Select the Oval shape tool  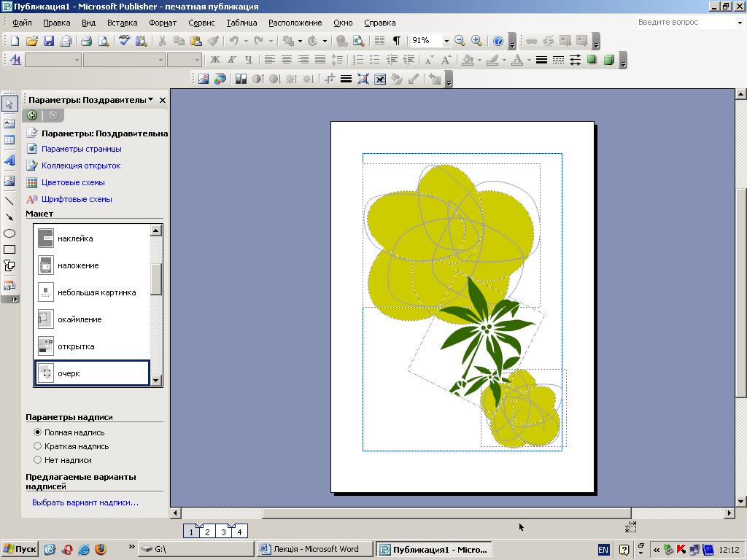(9, 233)
